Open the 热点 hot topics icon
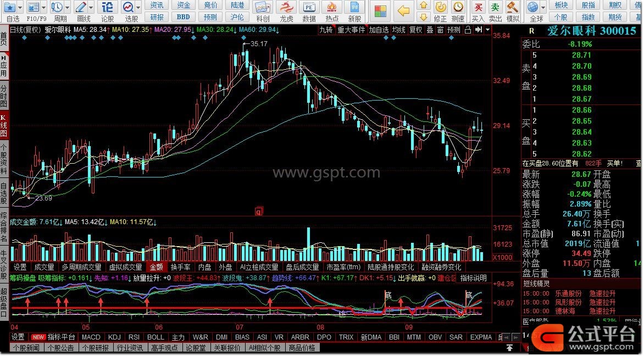The width and height of the screenshot is (644, 356). (x=332, y=7)
